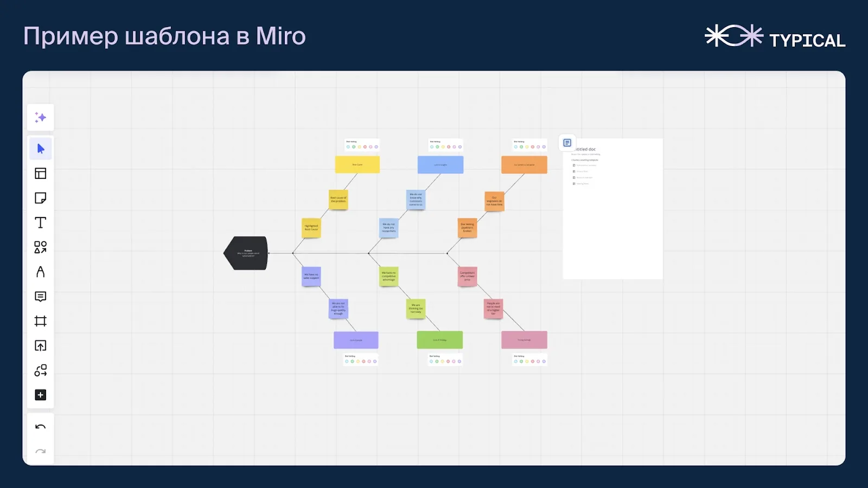
Task: Click "Our testing pipeline is broken" sticky
Action: point(467,228)
